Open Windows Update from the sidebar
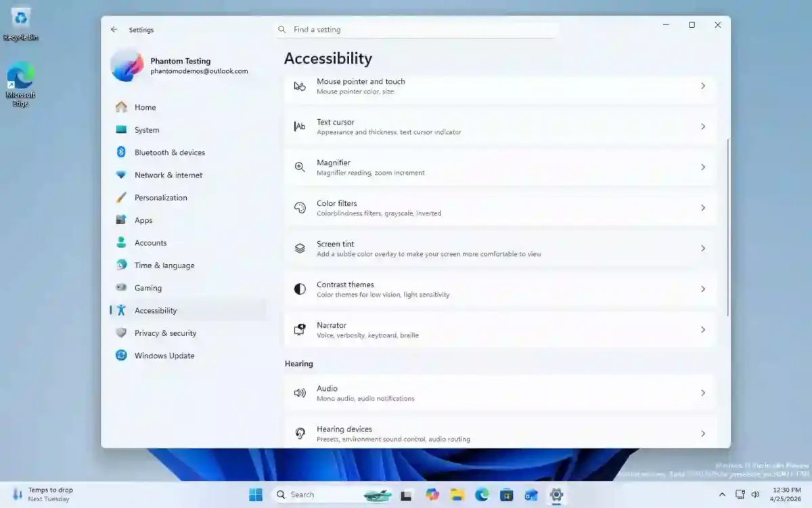 pyautogui.click(x=162, y=355)
